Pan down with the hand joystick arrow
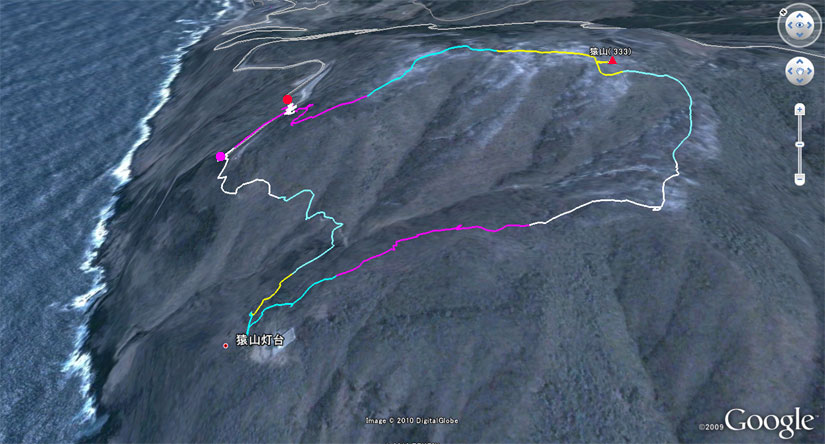 click(x=800, y=80)
